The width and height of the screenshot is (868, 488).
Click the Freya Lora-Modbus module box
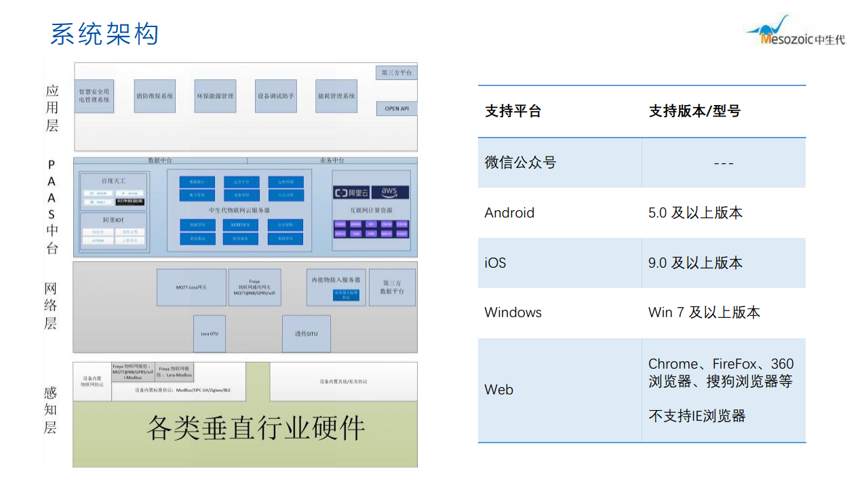pyautogui.click(x=175, y=372)
